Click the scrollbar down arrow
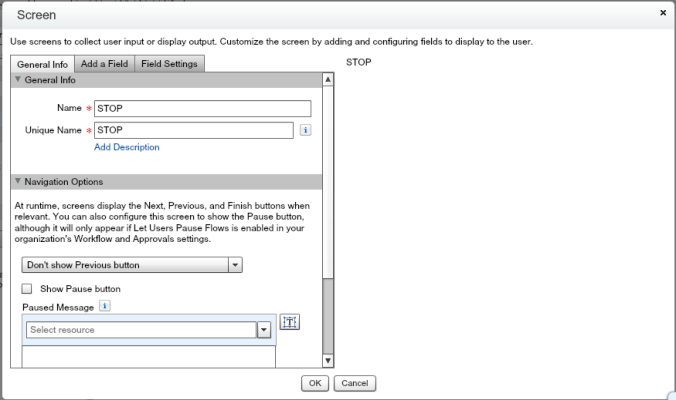The height and width of the screenshot is (400, 676). [x=328, y=360]
